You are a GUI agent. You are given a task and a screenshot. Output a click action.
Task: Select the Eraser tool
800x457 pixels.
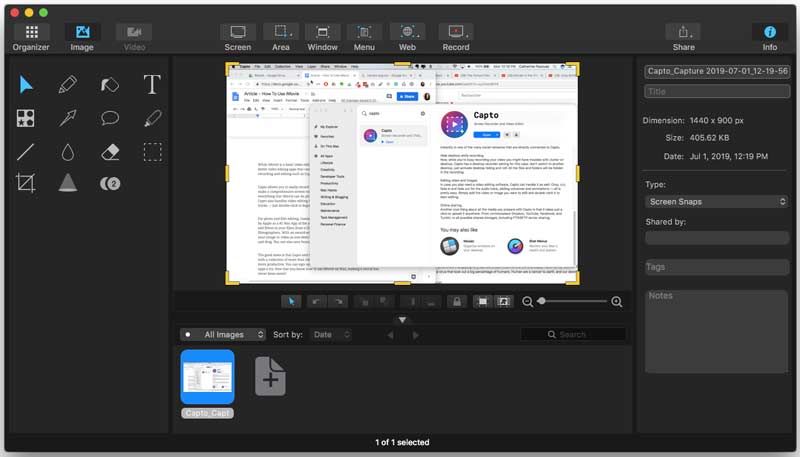point(110,152)
